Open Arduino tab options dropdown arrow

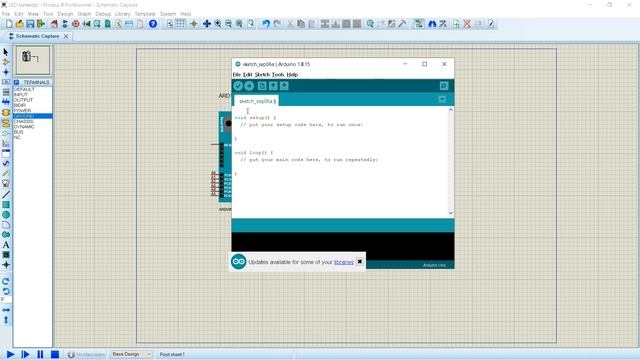coord(442,100)
